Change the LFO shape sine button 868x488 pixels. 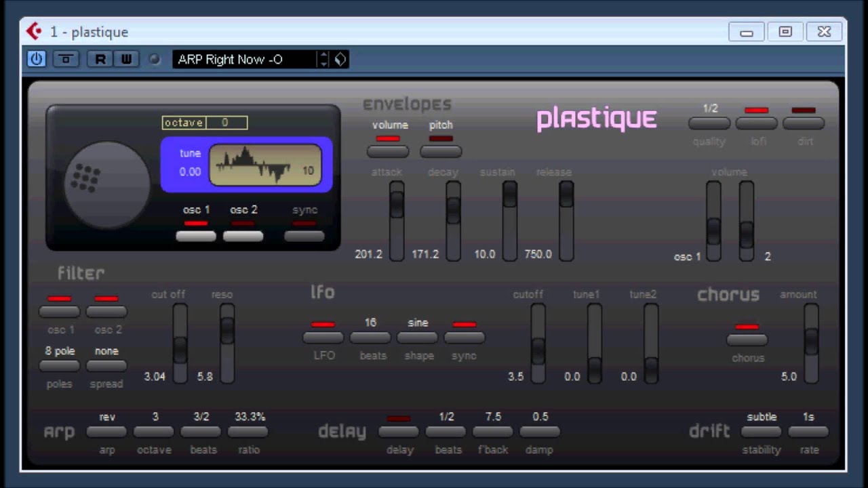(417, 338)
